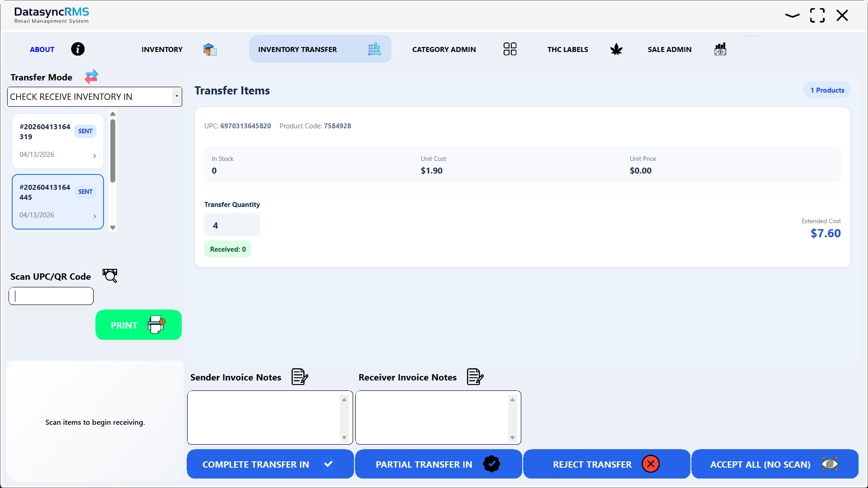Click the Sender Invoice Notes textbox
Image resolution: width=868 pixels, height=488 pixels.
270,418
